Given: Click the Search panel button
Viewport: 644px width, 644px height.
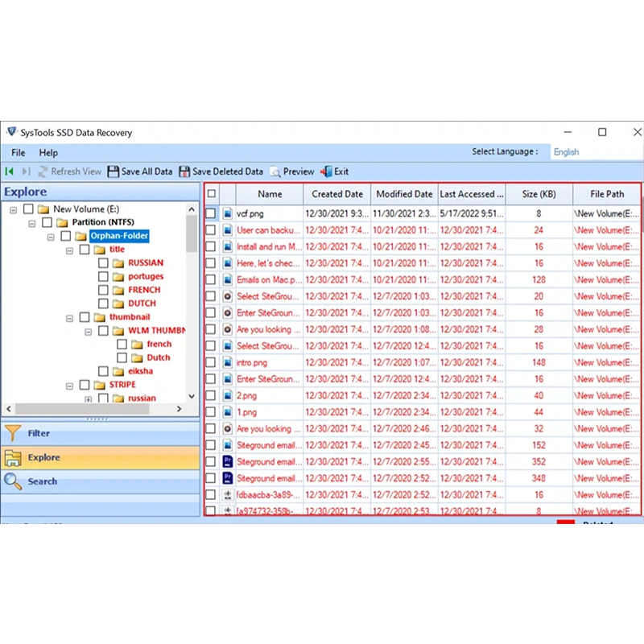Looking at the screenshot, I should tap(101, 481).
